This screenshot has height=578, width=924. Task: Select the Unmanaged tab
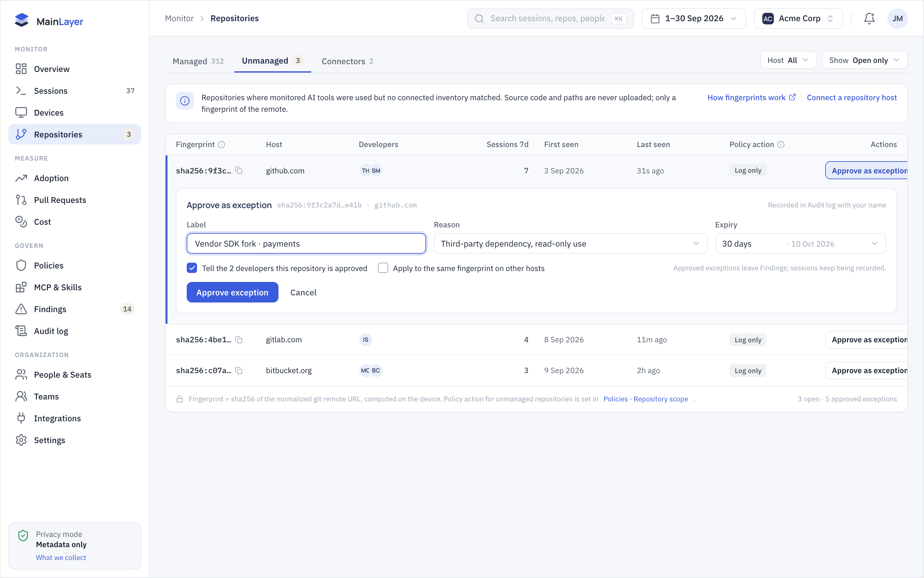[x=273, y=61]
